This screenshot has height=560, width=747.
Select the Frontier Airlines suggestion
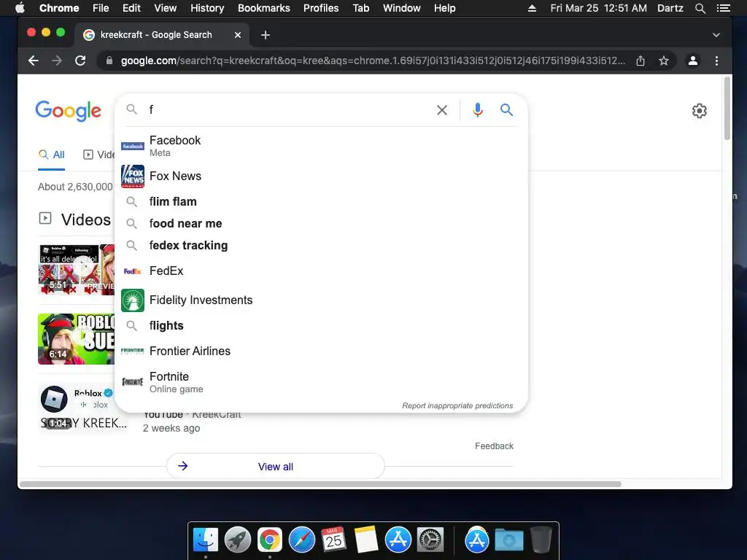point(321,351)
